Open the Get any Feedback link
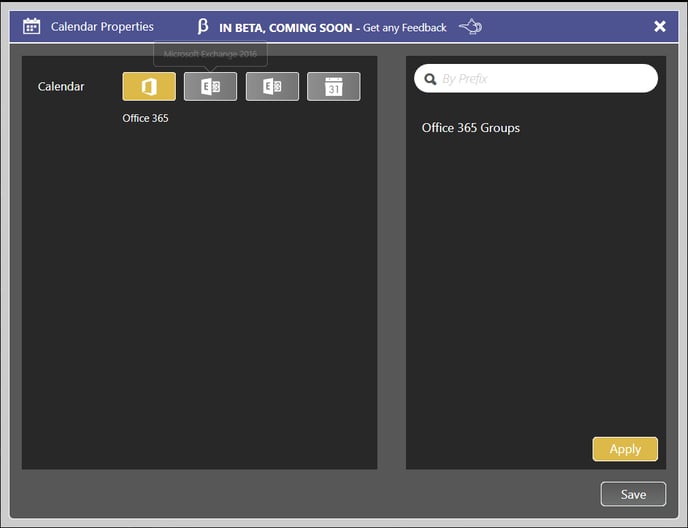Image resolution: width=688 pixels, height=528 pixels. pos(405,28)
